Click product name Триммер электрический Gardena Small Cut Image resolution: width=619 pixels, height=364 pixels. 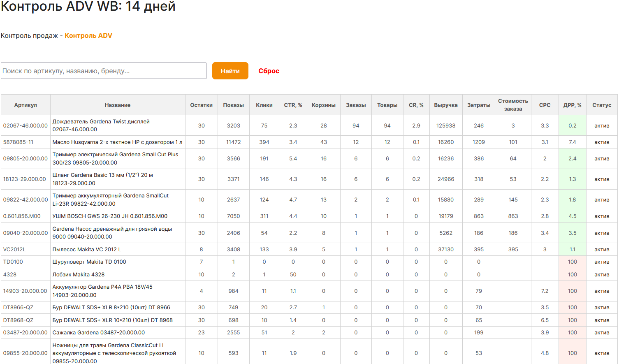tap(115, 158)
